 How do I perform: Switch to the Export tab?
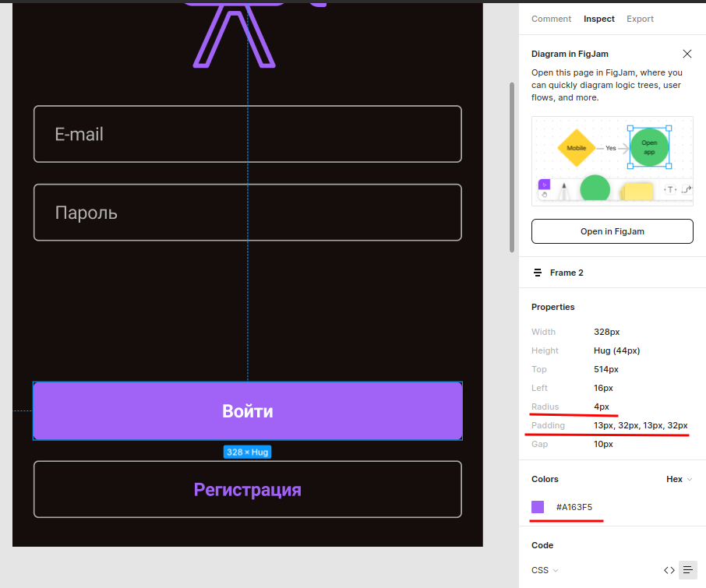tap(640, 19)
